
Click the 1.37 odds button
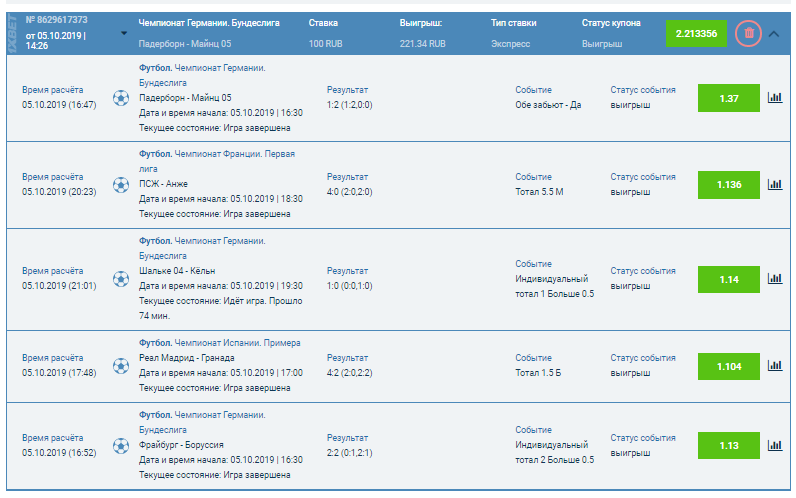coord(728,98)
